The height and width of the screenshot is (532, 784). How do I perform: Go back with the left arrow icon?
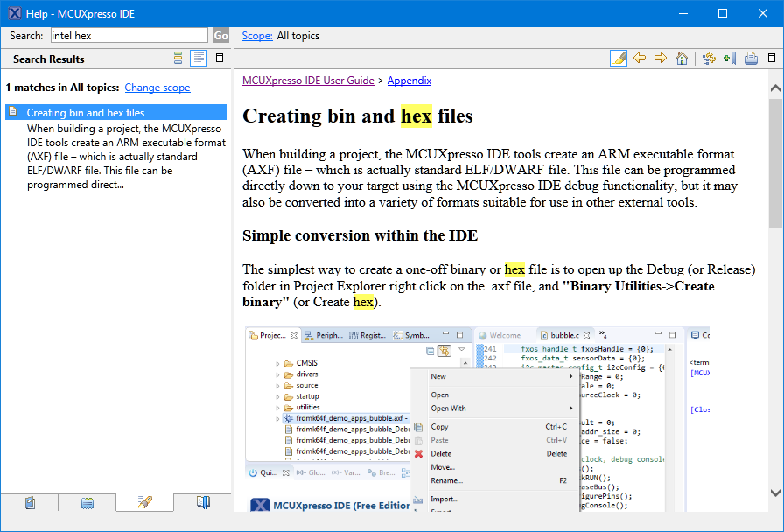pos(640,59)
